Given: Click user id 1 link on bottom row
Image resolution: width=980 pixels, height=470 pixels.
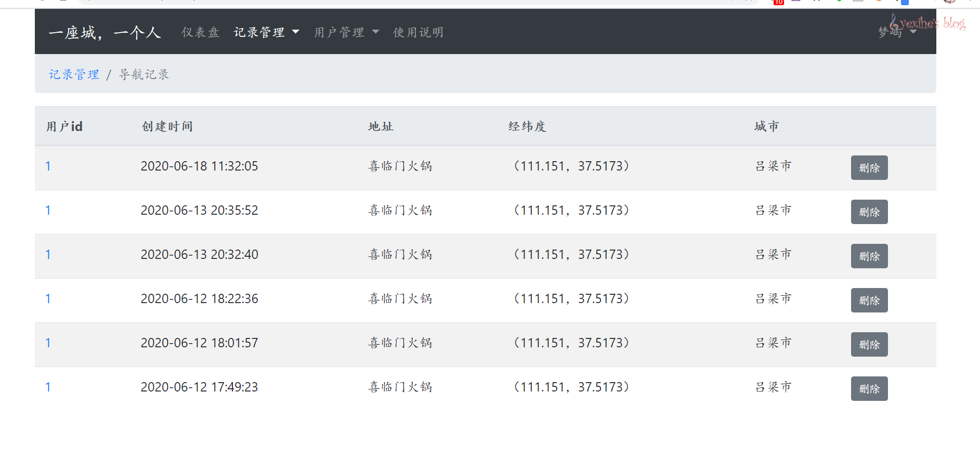Looking at the screenshot, I should click(x=48, y=387).
